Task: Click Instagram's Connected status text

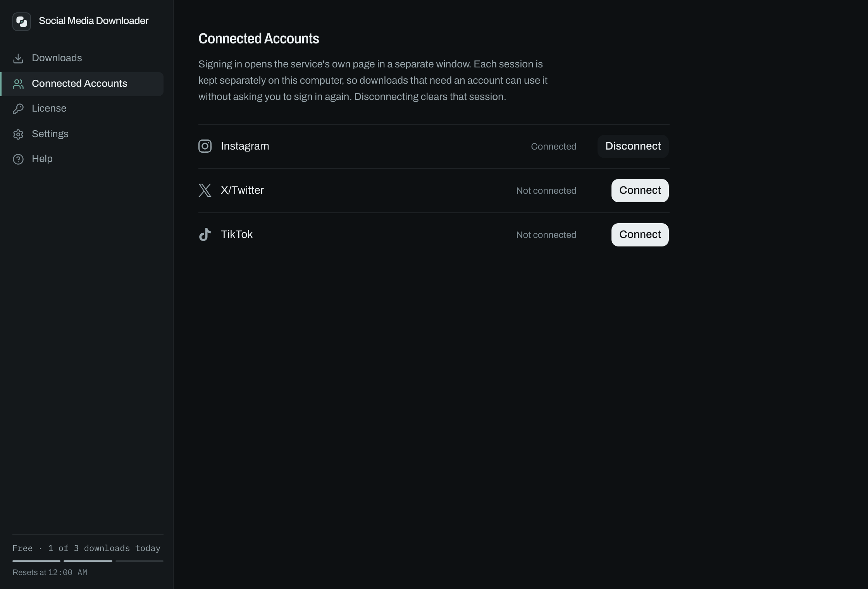Action: (553, 146)
